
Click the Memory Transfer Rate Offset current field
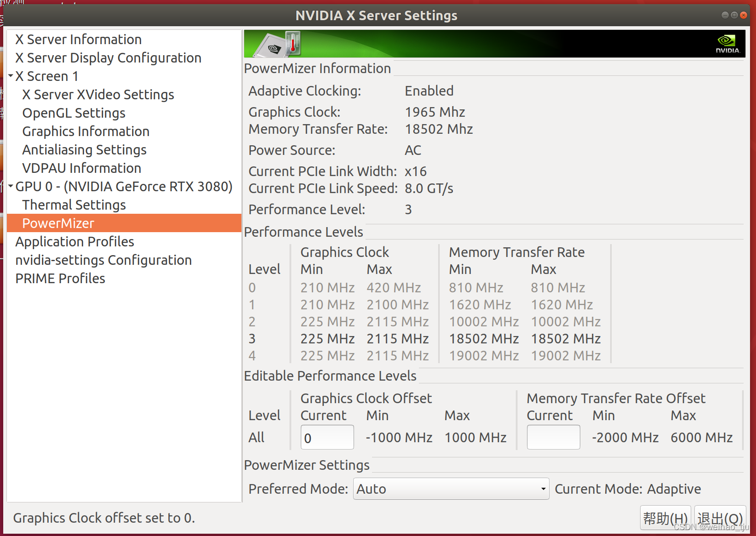(x=553, y=437)
